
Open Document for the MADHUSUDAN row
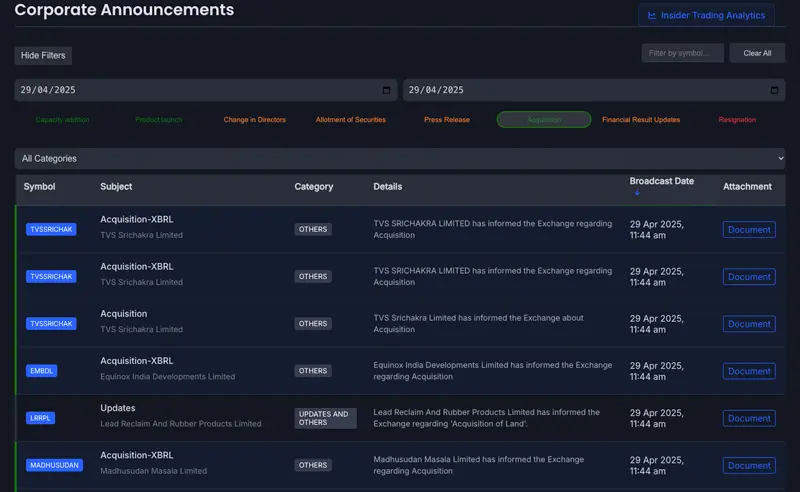749,465
